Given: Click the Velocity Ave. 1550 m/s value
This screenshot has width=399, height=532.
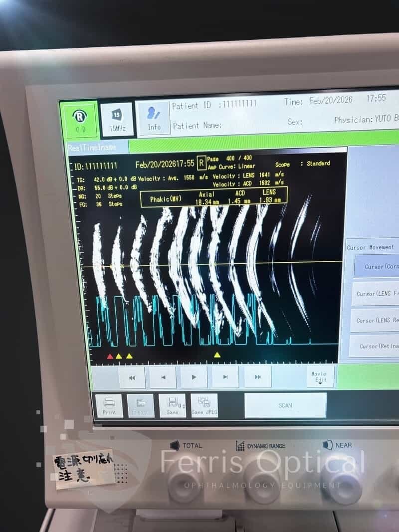Looking at the screenshot, I should (x=173, y=178).
